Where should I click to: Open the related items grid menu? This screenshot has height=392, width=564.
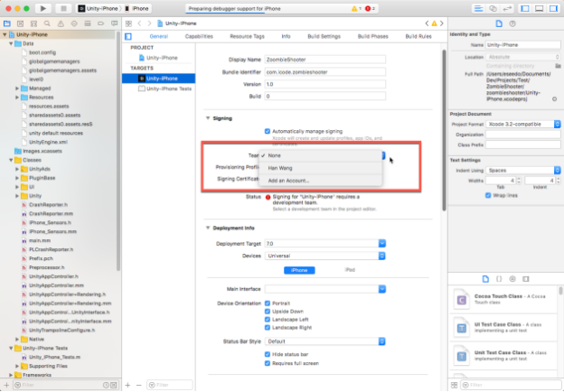128,23
